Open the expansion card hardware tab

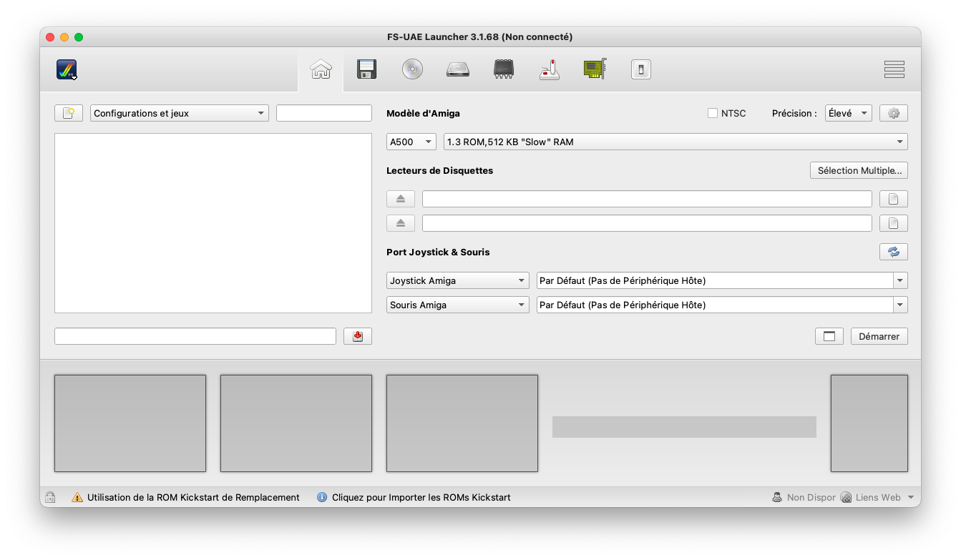(595, 69)
